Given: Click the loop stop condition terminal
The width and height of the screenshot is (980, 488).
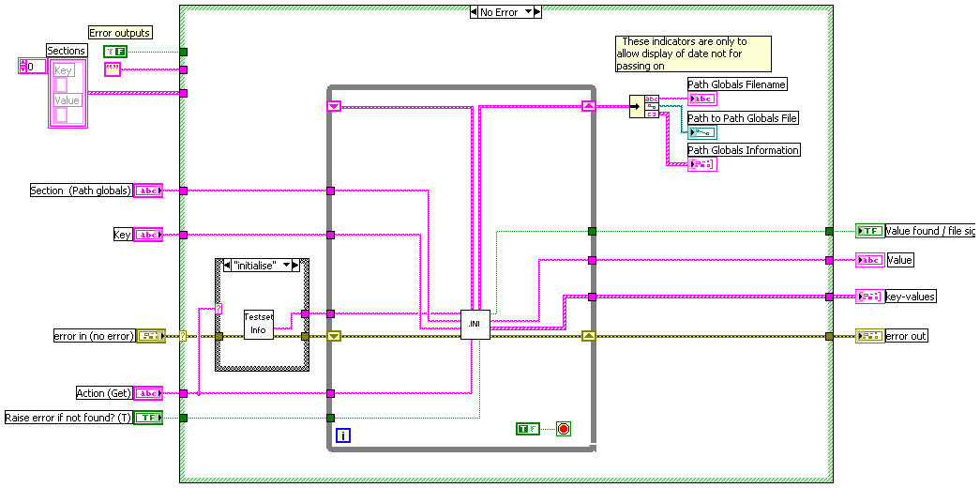Looking at the screenshot, I should point(564,429).
